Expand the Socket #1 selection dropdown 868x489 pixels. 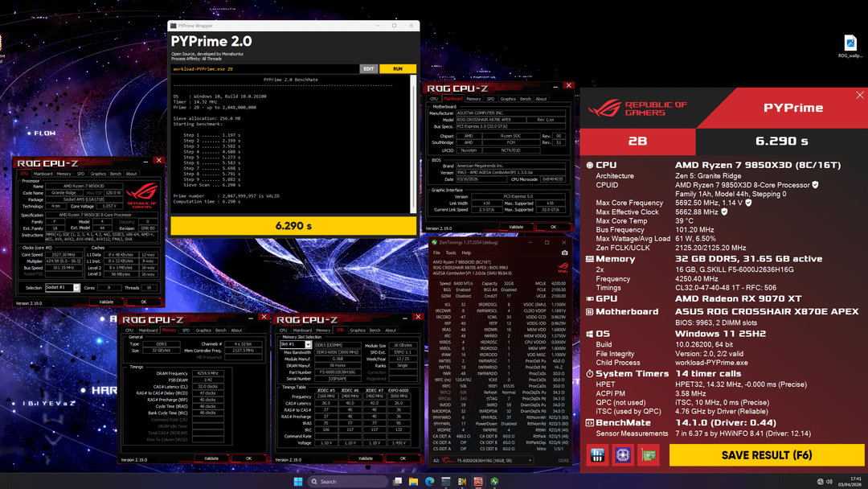pyautogui.click(x=77, y=287)
